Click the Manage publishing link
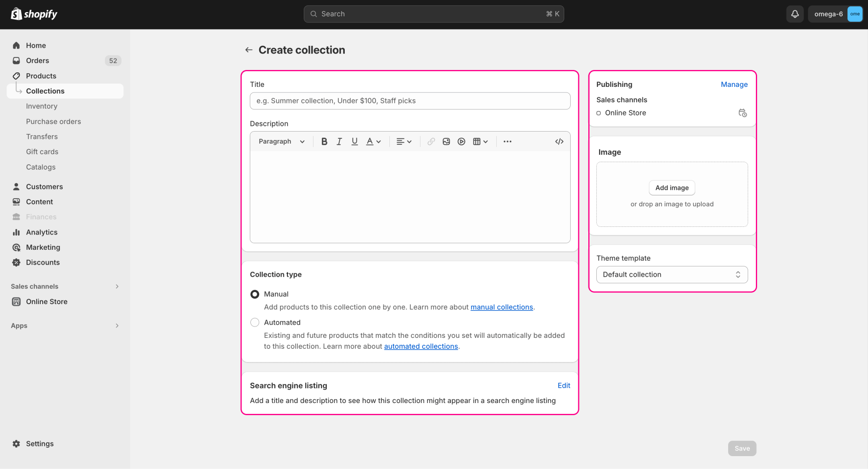 (x=734, y=84)
